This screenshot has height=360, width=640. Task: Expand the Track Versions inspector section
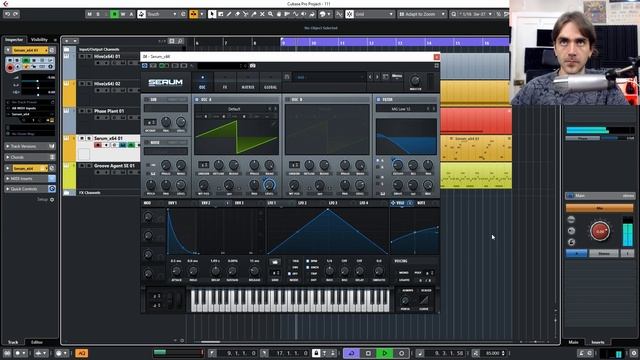coord(29,146)
